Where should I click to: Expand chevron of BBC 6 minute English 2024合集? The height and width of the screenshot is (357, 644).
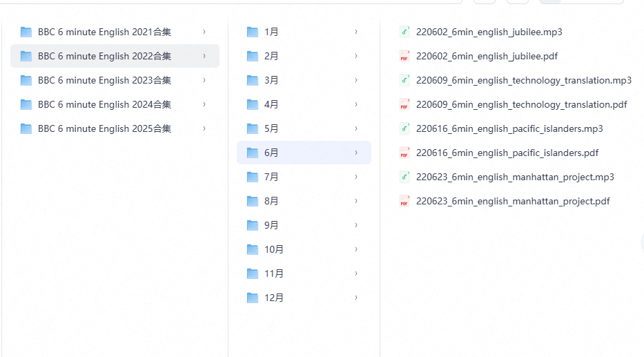204,105
